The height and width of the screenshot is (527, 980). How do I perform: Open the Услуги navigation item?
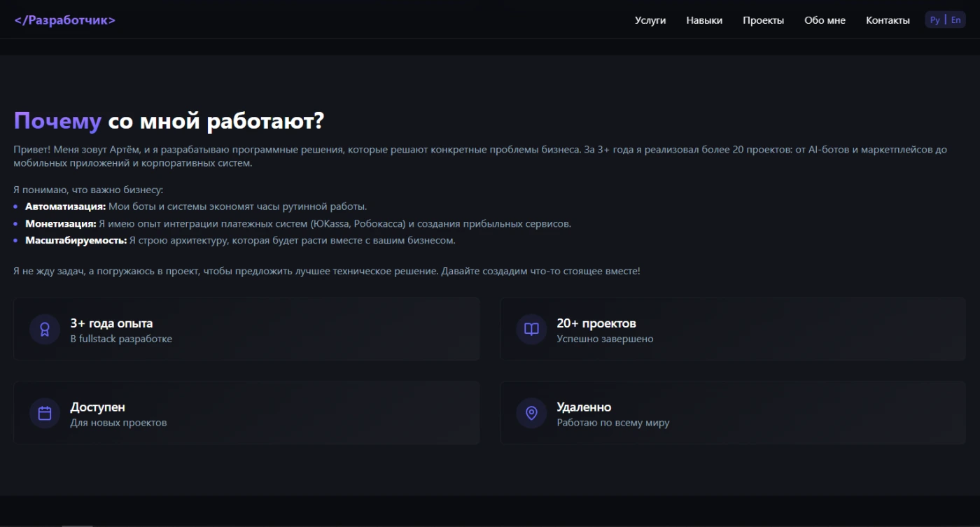click(650, 20)
